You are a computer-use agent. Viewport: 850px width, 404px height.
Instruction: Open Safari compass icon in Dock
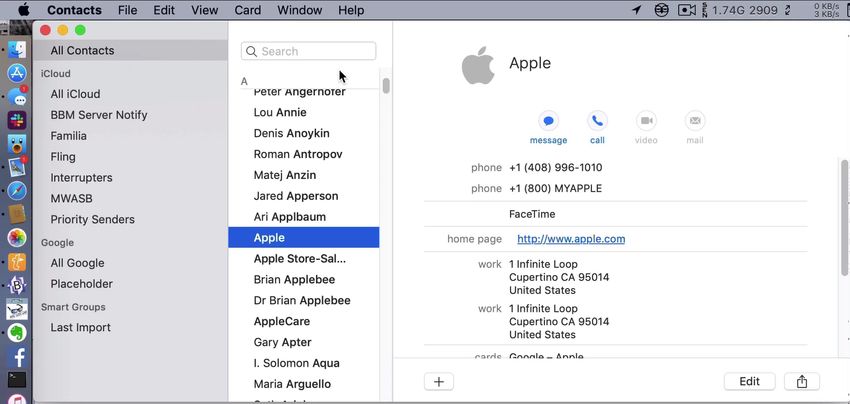coord(17,191)
